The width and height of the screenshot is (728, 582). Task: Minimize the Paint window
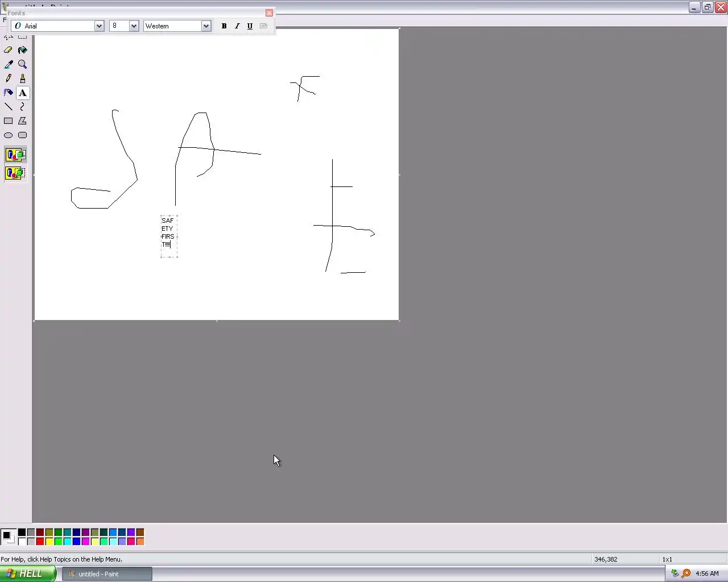click(x=694, y=7)
